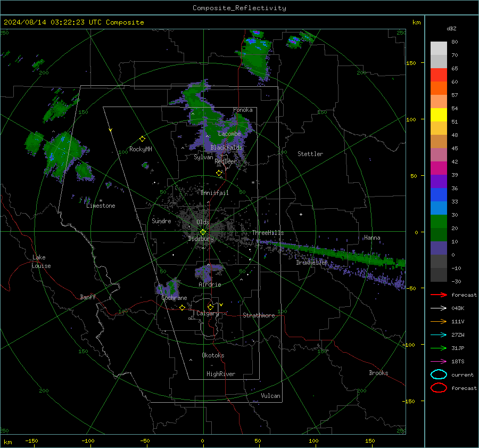Click the yellow diamond marker near RockyMH
Screen dimensions: 479x448
point(142,139)
